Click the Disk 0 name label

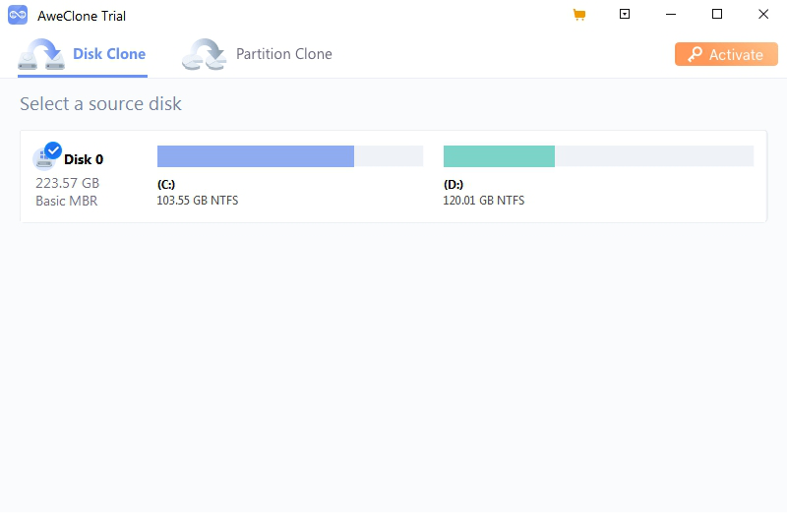tap(84, 159)
